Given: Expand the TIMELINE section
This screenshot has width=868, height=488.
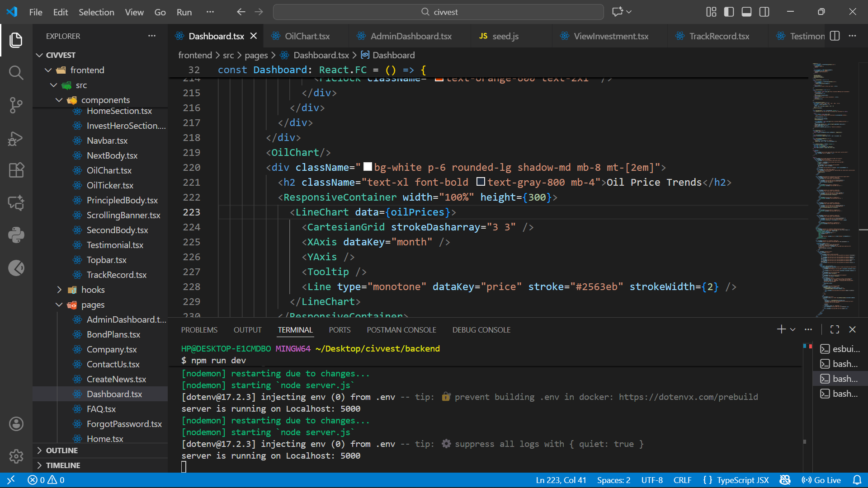Looking at the screenshot, I should coord(63,465).
